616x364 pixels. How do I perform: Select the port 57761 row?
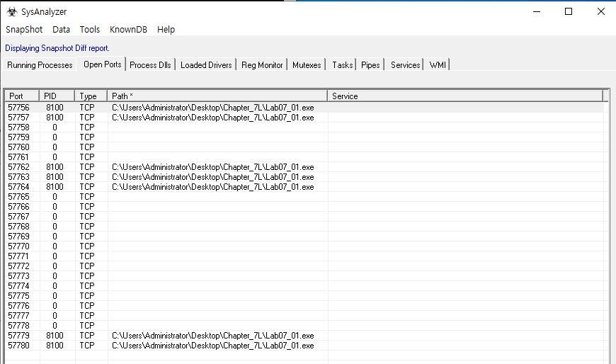point(304,157)
